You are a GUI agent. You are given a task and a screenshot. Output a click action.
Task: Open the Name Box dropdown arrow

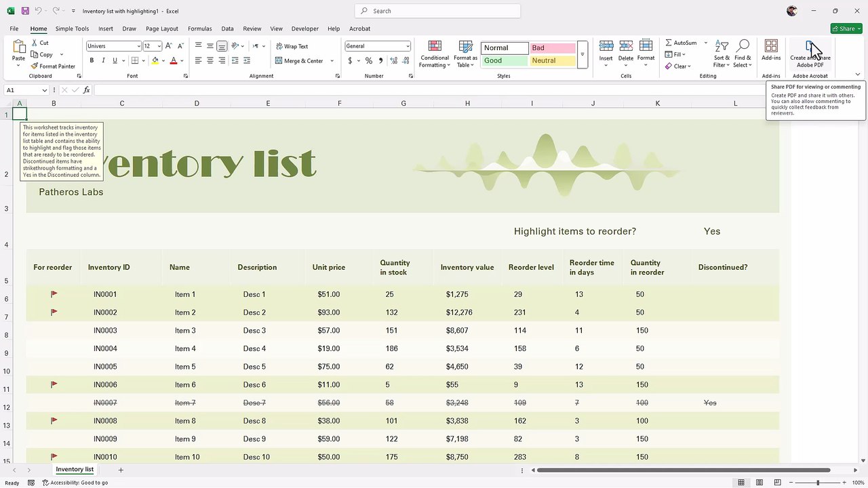(45, 90)
